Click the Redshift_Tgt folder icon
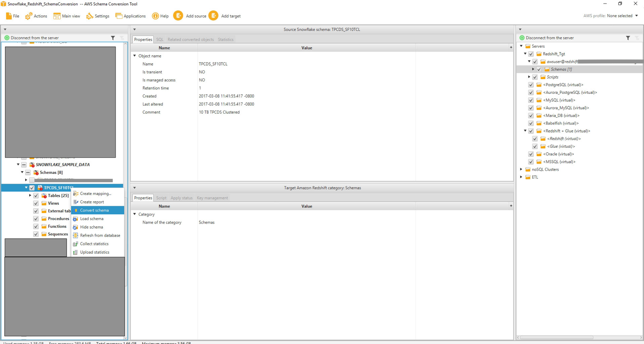The height and width of the screenshot is (344, 644). [539, 54]
